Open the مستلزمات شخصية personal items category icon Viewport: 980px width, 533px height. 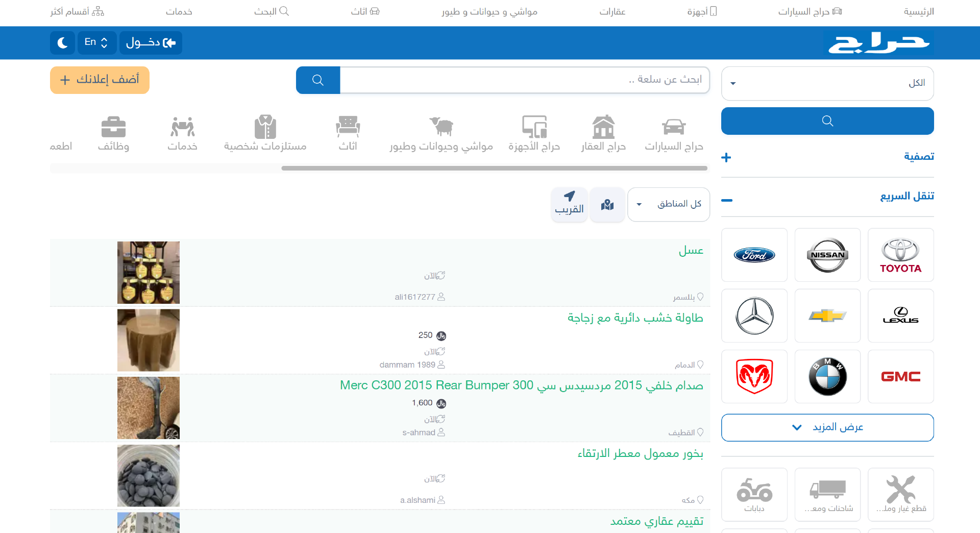pyautogui.click(x=265, y=134)
